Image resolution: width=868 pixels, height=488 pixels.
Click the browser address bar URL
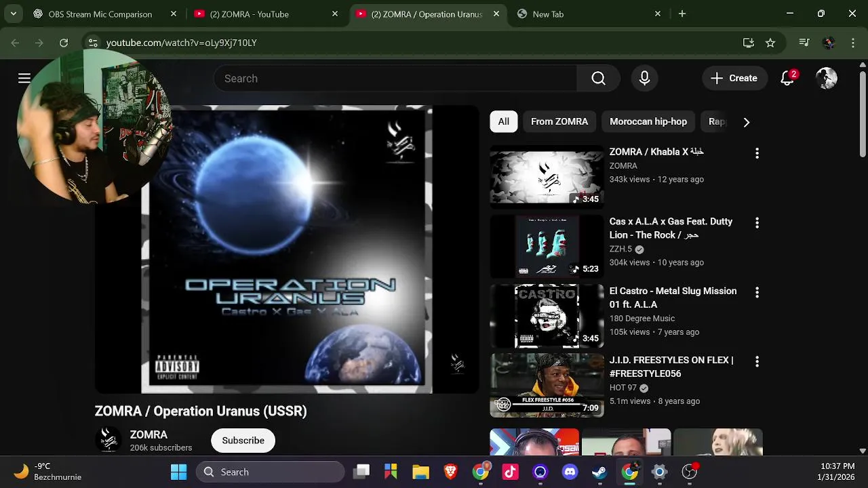coord(181,43)
